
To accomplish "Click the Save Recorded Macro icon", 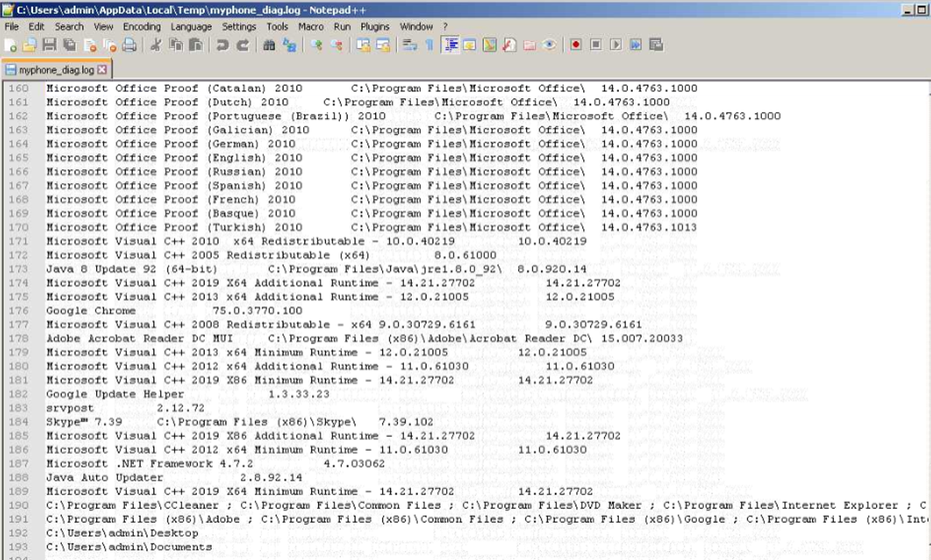I will 656,45.
